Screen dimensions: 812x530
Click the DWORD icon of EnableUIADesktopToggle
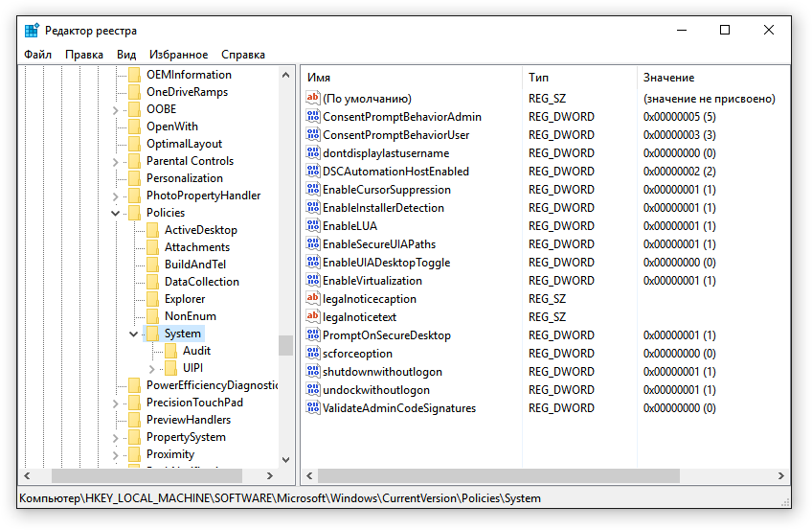click(313, 262)
